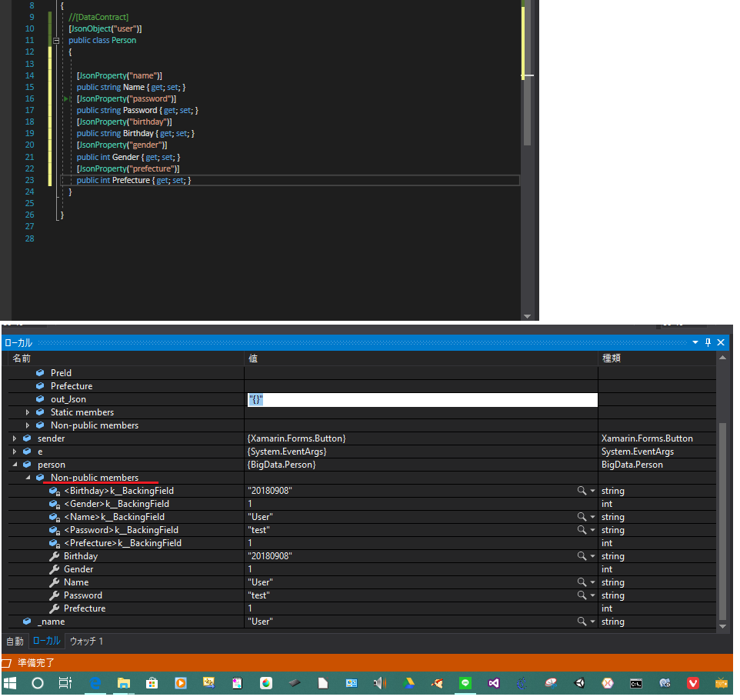The height and width of the screenshot is (700, 740).
Task: Click the magnifier icon on the Birthday property row
Action: [582, 555]
